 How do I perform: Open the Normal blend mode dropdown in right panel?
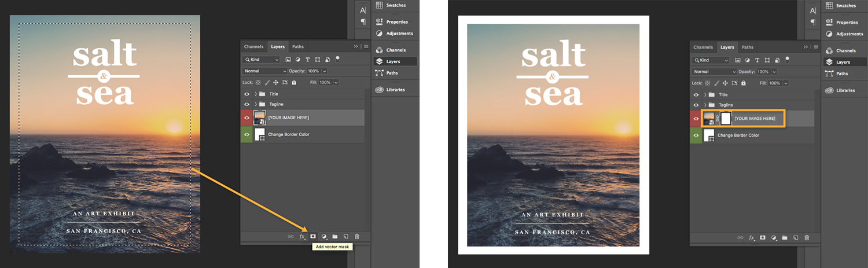(x=713, y=72)
